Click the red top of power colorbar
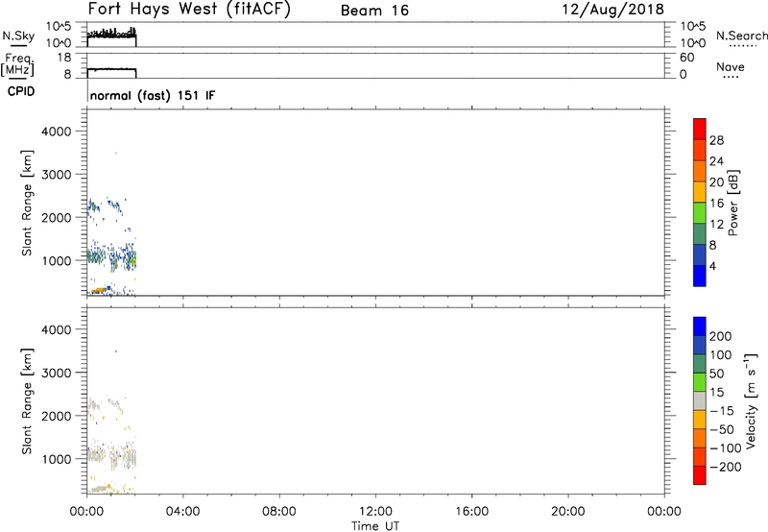 click(x=700, y=130)
